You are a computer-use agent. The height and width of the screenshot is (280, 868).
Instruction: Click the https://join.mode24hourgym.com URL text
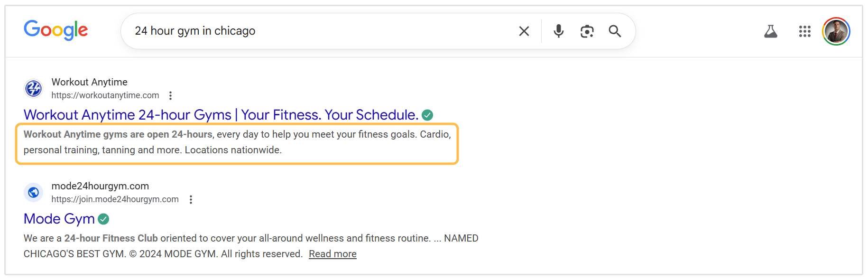(x=115, y=199)
